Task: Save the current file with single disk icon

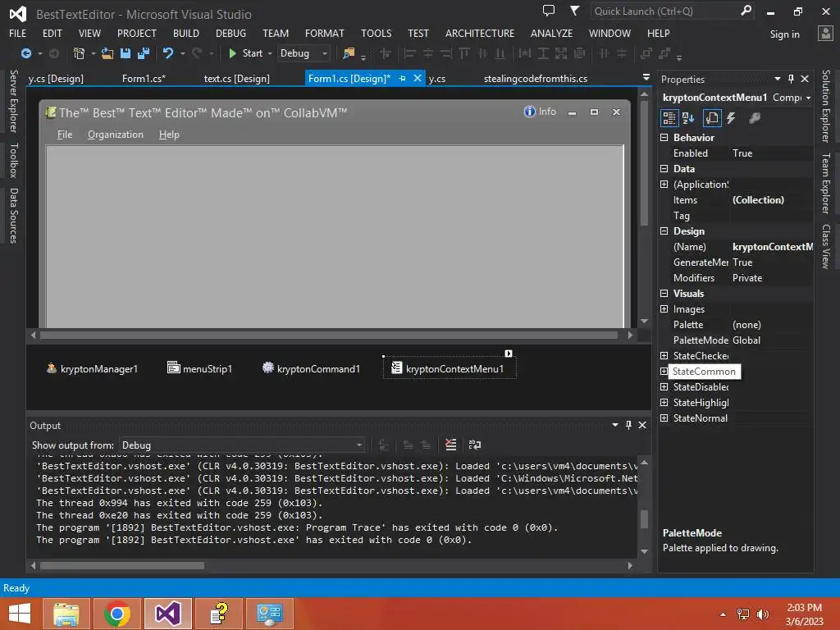Action: pyautogui.click(x=126, y=53)
